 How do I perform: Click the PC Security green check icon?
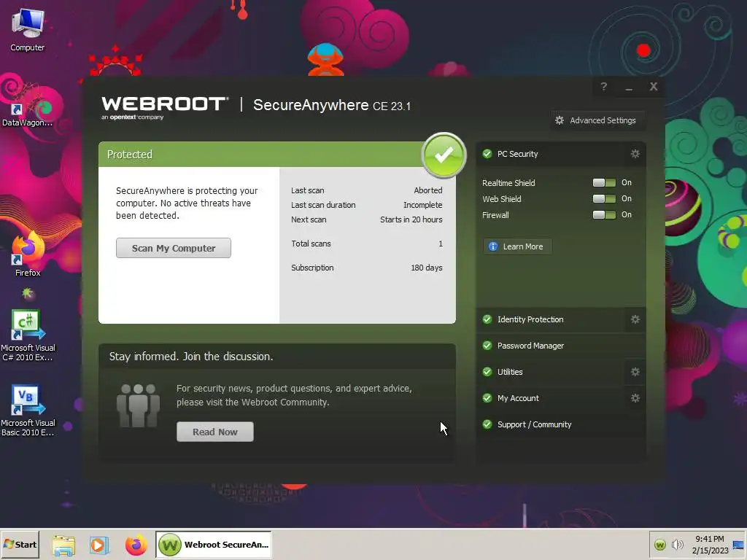(x=487, y=154)
